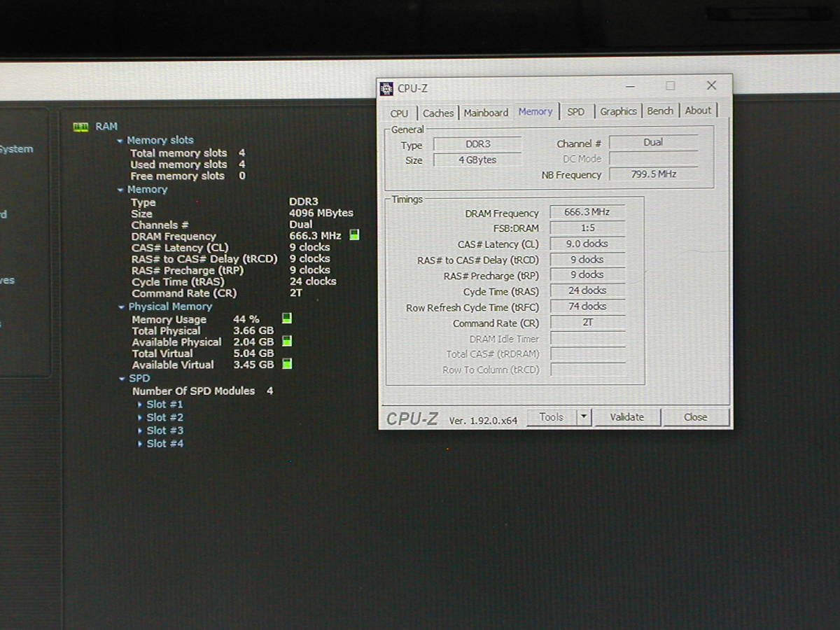Screen dimensions: 840x630
Task: Click the Validate button
Action: (x=627, y=417)
